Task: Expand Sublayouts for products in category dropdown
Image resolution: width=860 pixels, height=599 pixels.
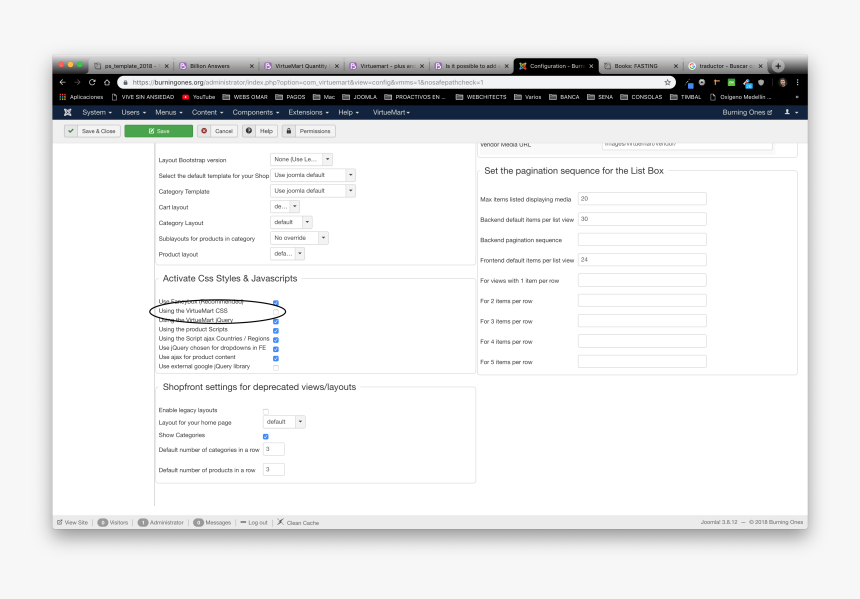Action: [x=300, y=238]
